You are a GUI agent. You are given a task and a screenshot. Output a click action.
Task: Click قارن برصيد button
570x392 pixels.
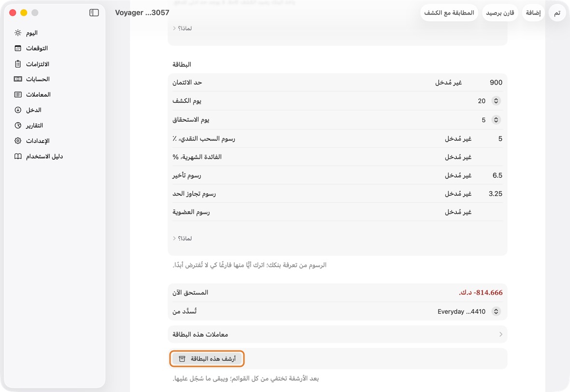[500, 13]
